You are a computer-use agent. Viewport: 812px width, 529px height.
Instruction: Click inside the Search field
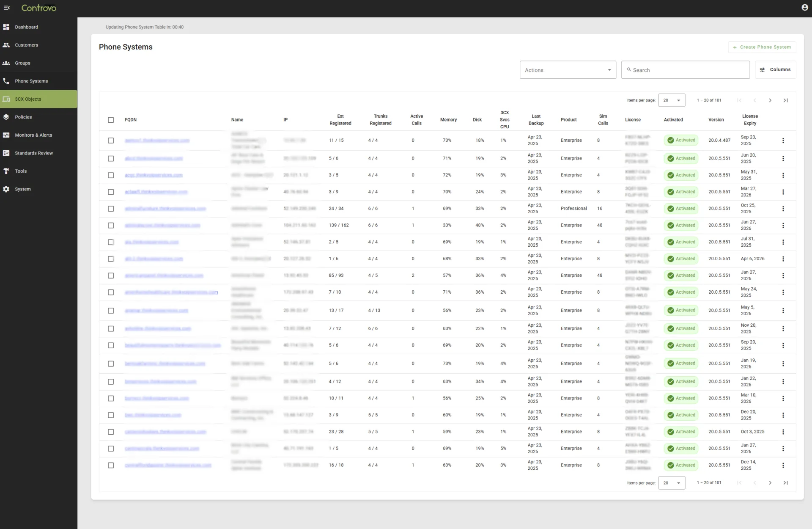685,69
